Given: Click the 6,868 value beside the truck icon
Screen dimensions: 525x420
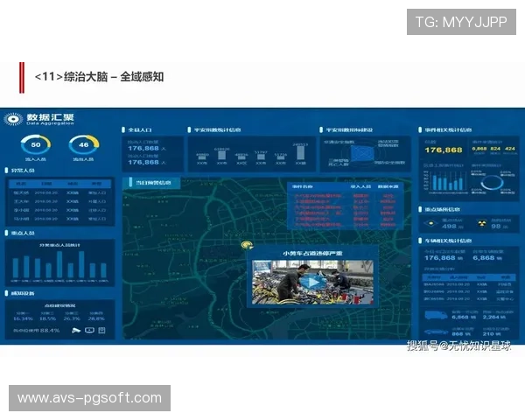Looking at the screenshot, I should [459, 317].
